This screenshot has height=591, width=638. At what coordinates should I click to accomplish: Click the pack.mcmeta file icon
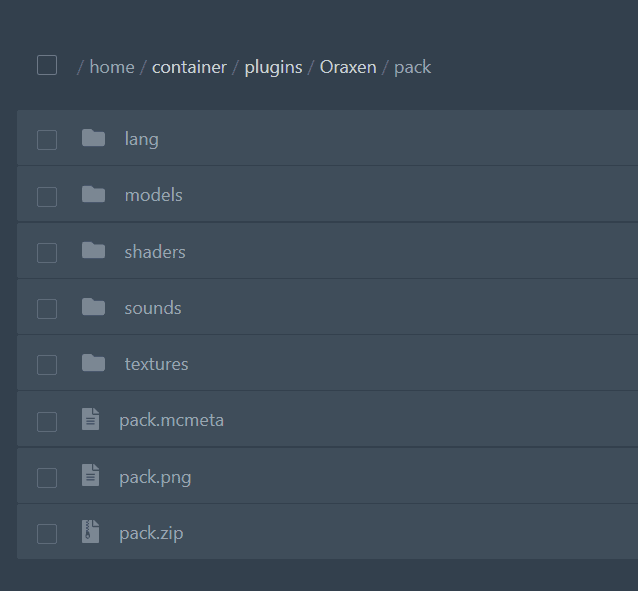[x=91, y=420]
